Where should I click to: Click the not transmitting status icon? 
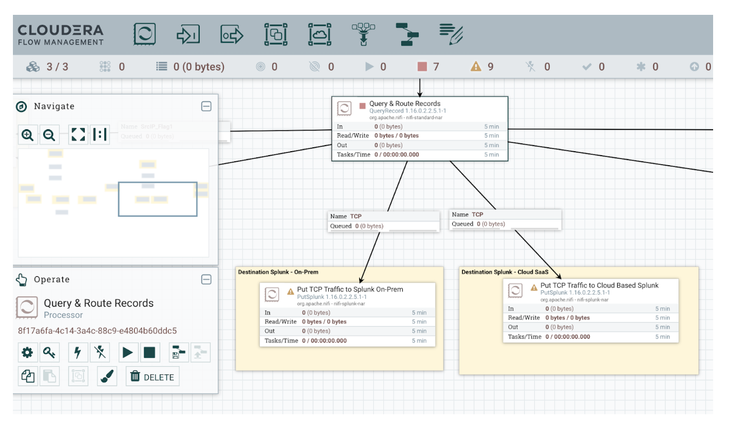click(x=315, y=67)
